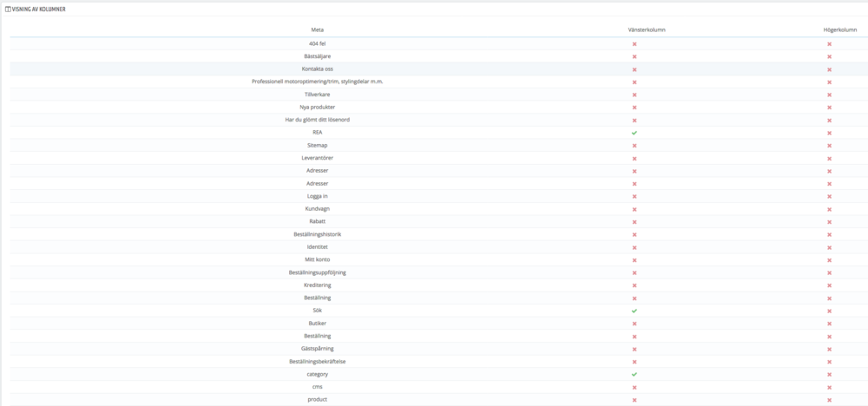
Task: Toggle right column for Identitet
Action: click(x=829, y=248)
